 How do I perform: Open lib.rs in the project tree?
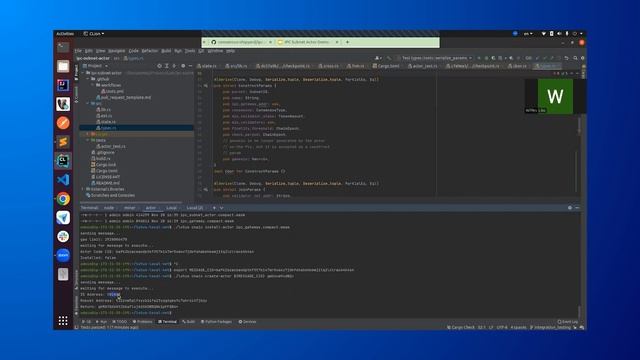[104, 110]
